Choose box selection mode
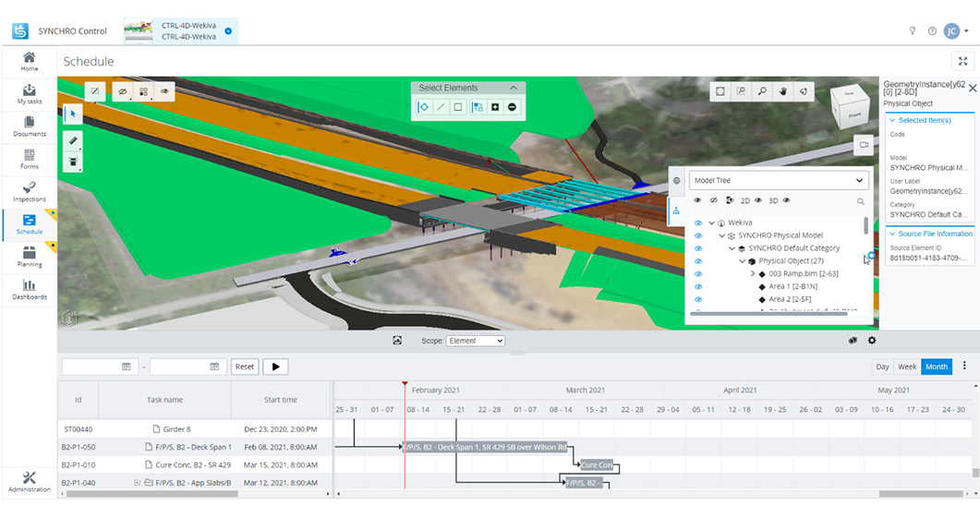This screenshot has width=980, height=517. tap(457, 107)
